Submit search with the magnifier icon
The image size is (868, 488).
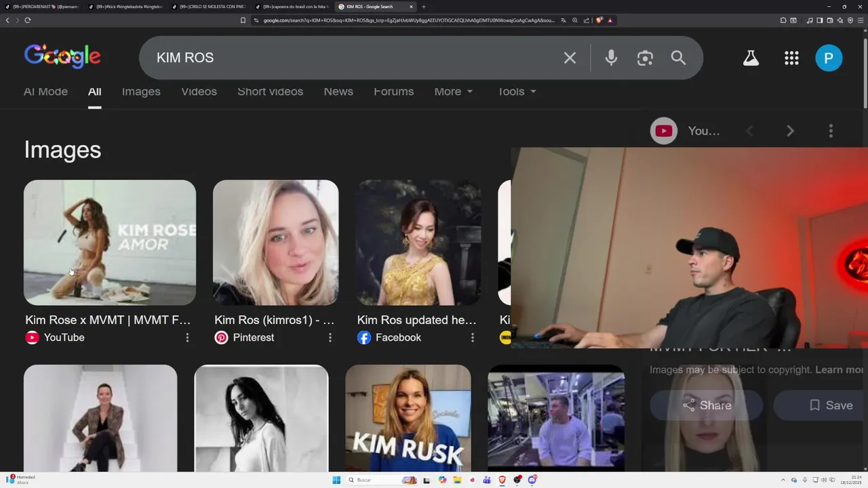tap(678, 58)
